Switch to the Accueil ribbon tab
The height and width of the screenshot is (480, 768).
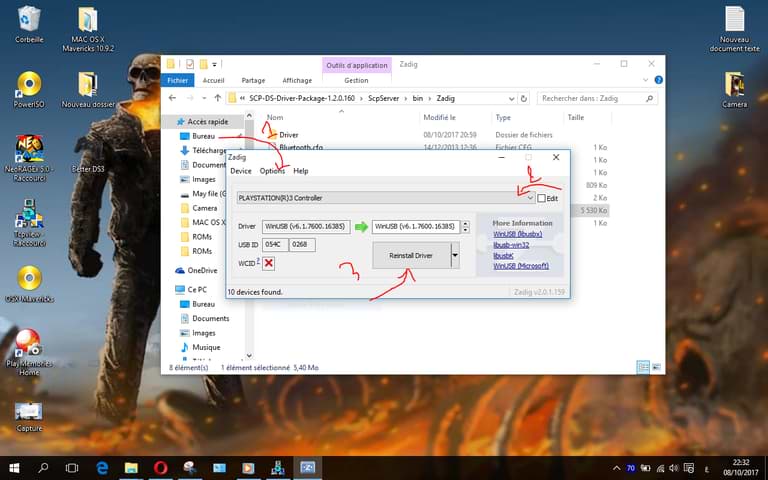[213, 80]
